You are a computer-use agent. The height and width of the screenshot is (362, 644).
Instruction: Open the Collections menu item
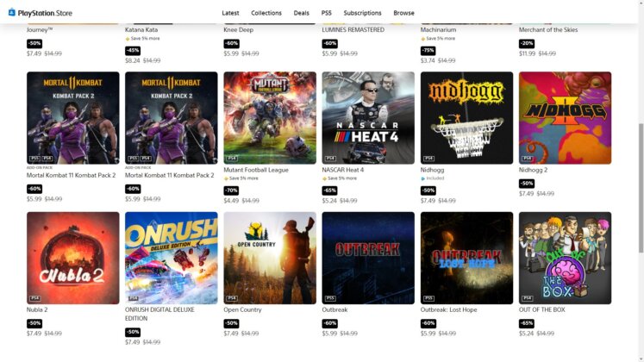point(266,13)
